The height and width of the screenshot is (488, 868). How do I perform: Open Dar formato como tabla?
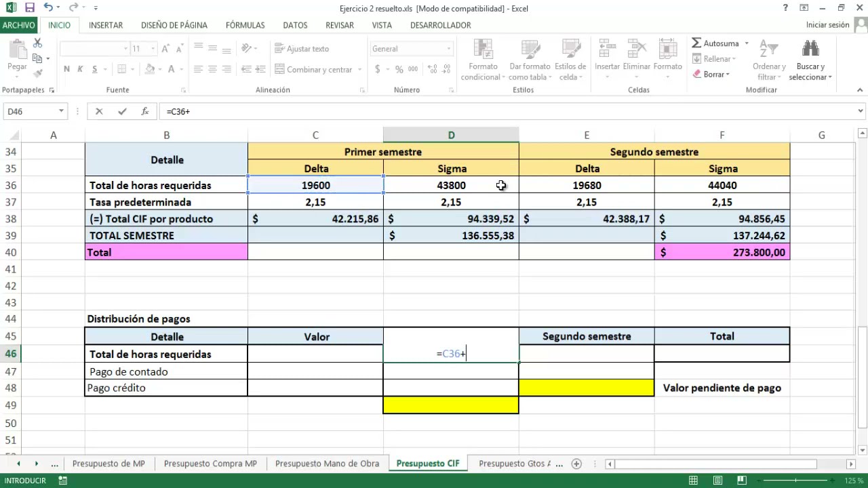click(x=530, y=60)
